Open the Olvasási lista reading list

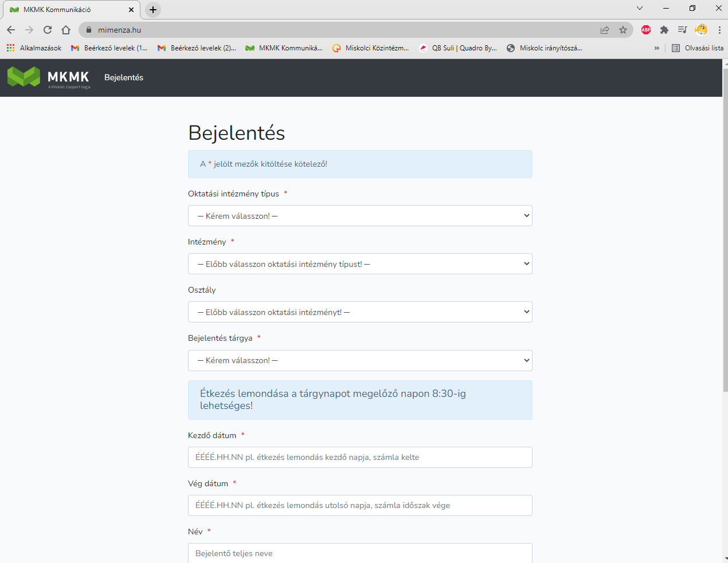point(698,48)
